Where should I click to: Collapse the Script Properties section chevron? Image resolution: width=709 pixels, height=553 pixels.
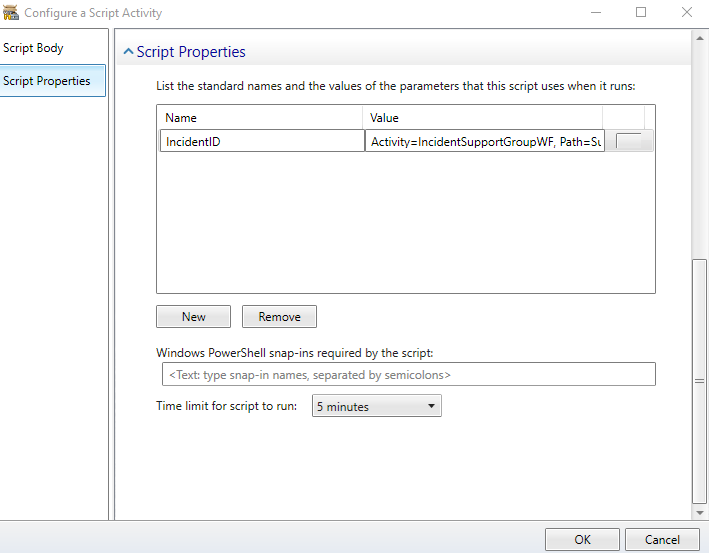tap(128, 52)
